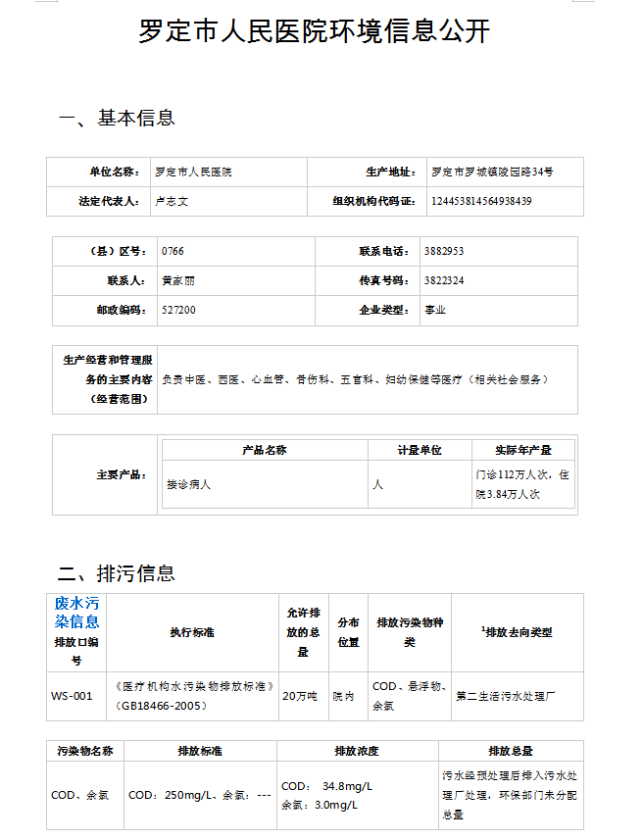Click the 允许排放的总量 column header

(303, 632)
